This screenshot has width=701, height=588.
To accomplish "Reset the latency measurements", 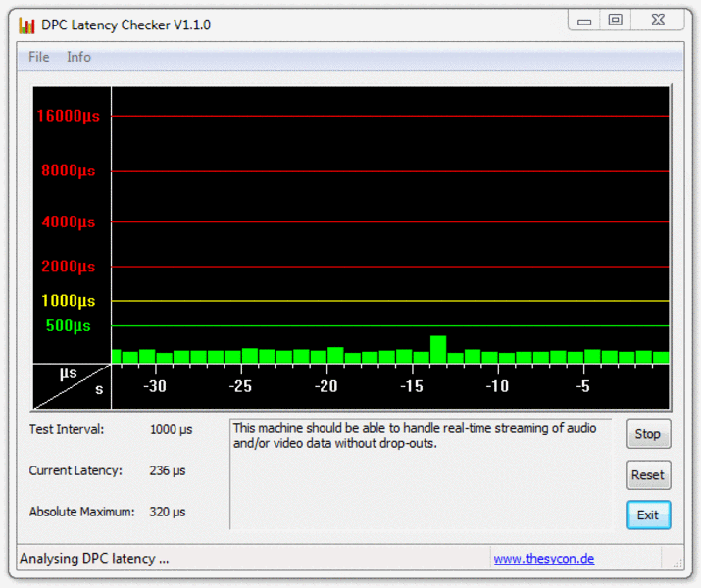I will click(647, 475).
